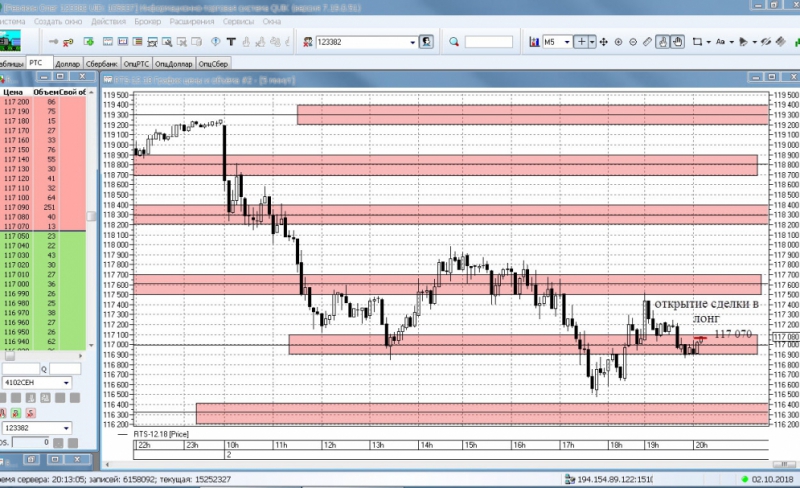Toggle the open hand pan tool

pos(678,42)
